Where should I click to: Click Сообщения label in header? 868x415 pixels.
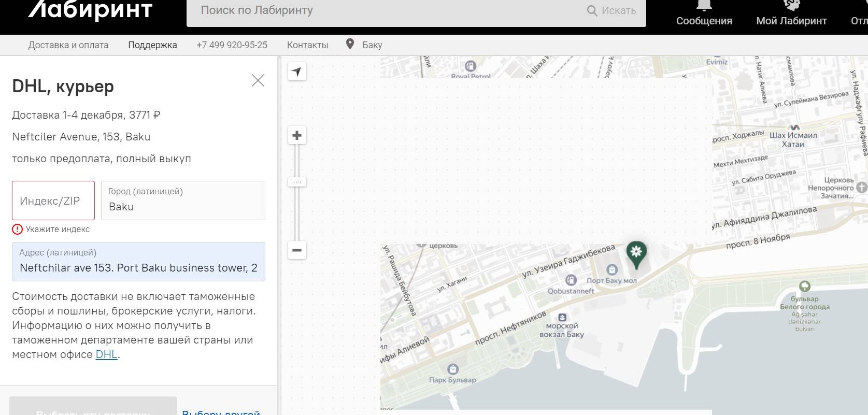(x=704, y=21)
